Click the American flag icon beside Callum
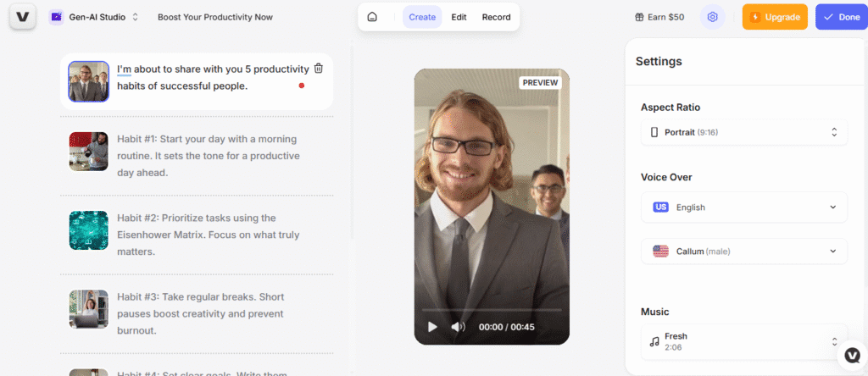 pyautogui.click(x=661, y=252)
